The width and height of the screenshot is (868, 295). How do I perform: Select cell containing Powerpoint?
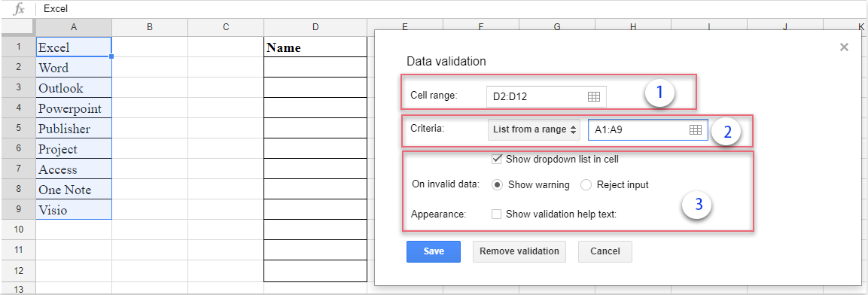pyautogui.click(x=74, y=108)
